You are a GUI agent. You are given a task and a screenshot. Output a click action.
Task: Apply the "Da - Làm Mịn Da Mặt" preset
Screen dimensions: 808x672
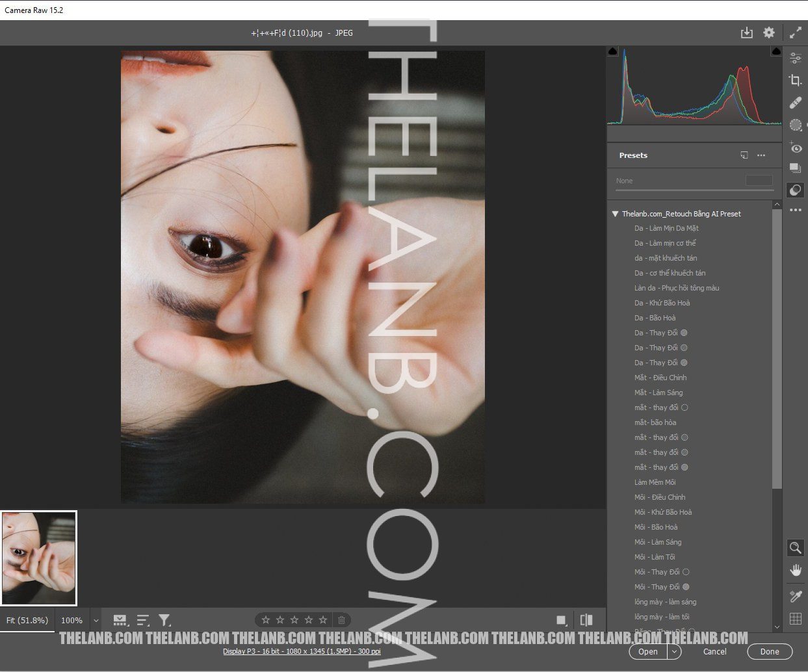point(666,228)
